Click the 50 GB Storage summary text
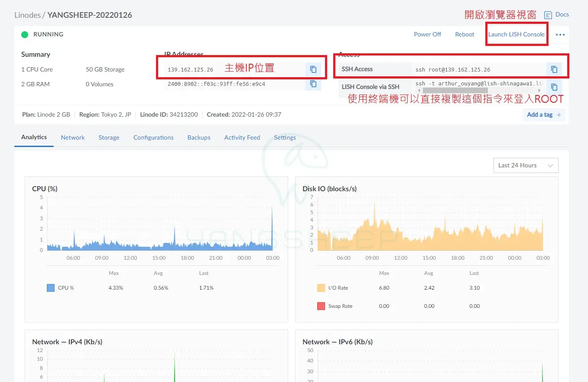The height and width of the screenshot is (382, 588). point(105,69)
